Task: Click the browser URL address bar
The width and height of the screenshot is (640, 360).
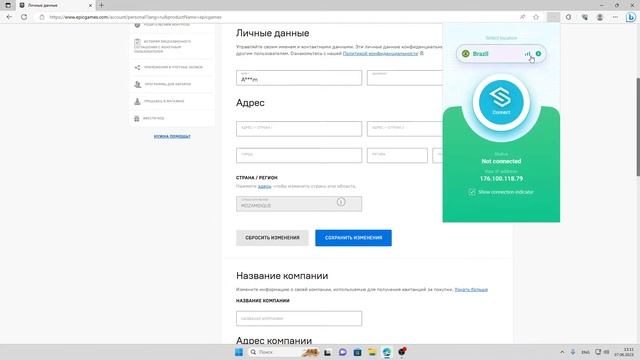Action: [x=282, y=17]
